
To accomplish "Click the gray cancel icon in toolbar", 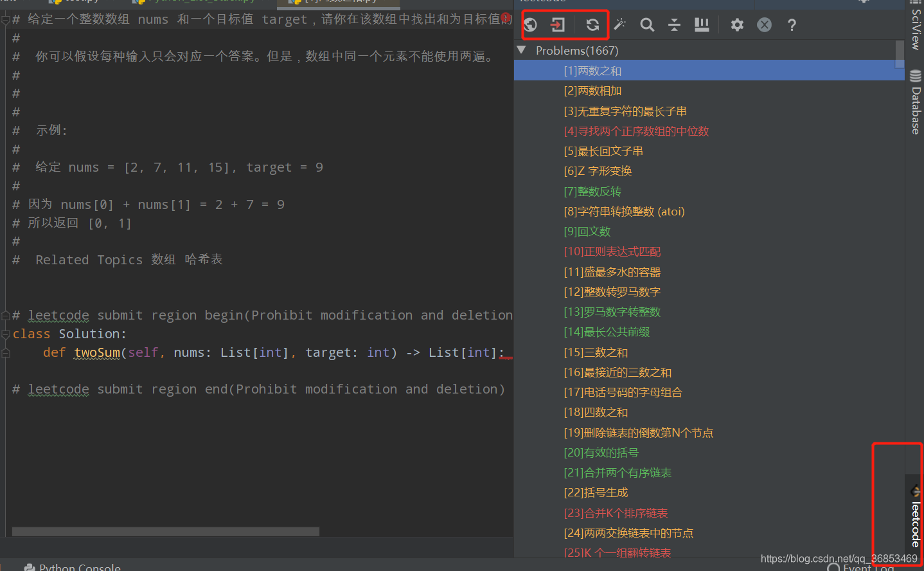I will click(x=764, y=24).
